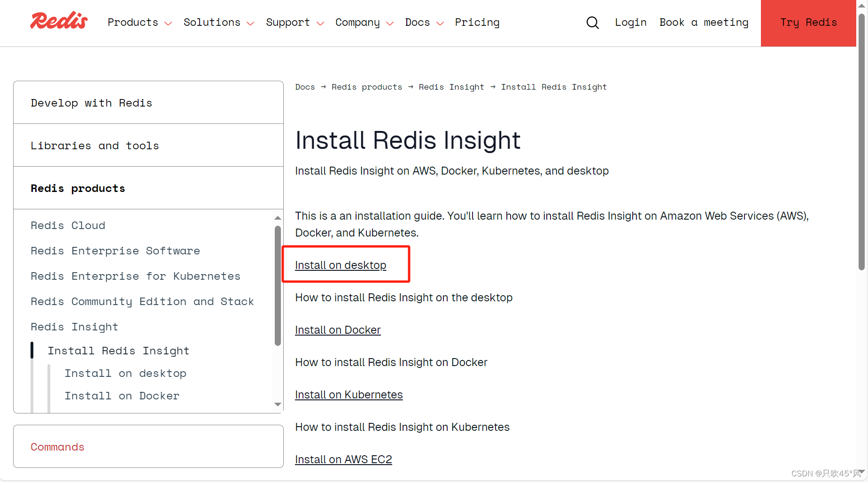This screenshot has width=868, height=482.
Task: Open the Install on Docker link
Action: 338,330
